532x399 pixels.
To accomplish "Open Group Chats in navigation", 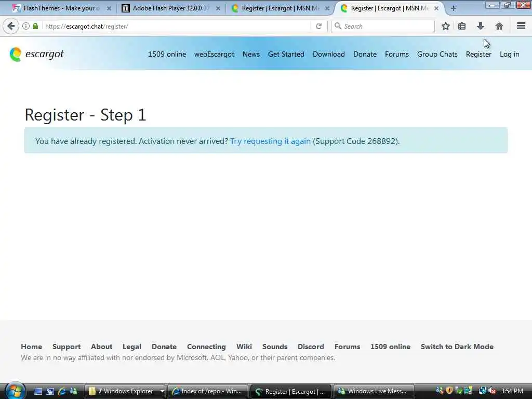I will [437, 54].
